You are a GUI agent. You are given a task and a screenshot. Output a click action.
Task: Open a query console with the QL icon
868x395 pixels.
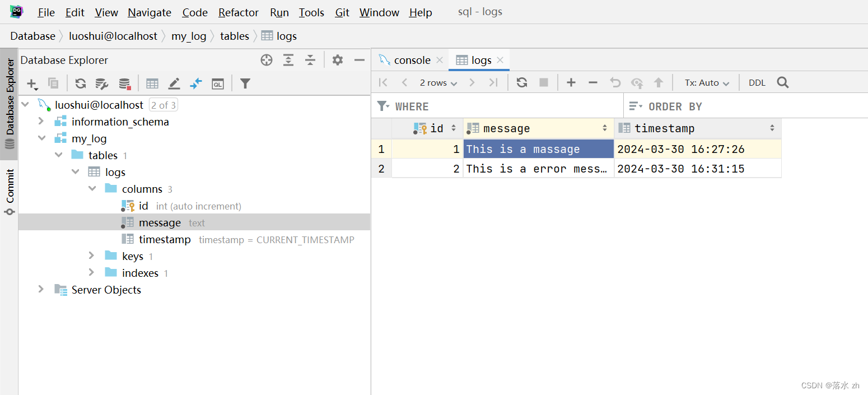click(218, 83)
